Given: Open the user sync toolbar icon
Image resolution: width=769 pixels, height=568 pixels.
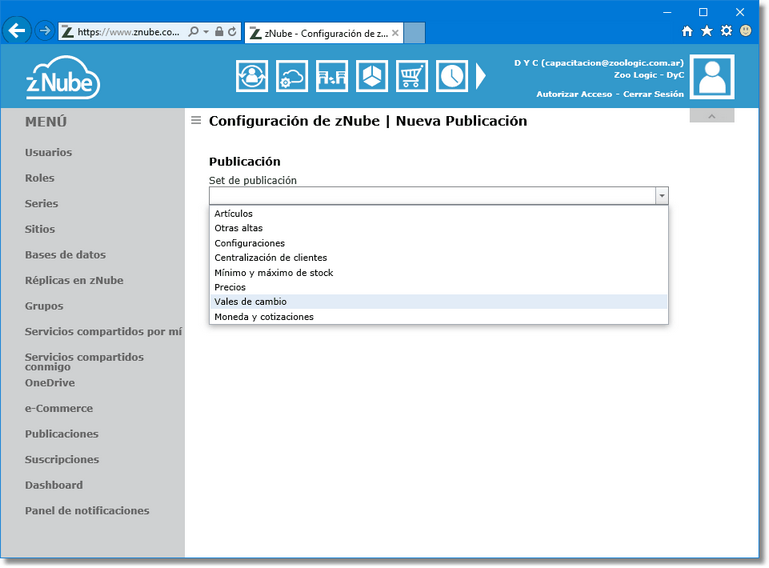Looking at the screenshot, I should coord(252,76).
